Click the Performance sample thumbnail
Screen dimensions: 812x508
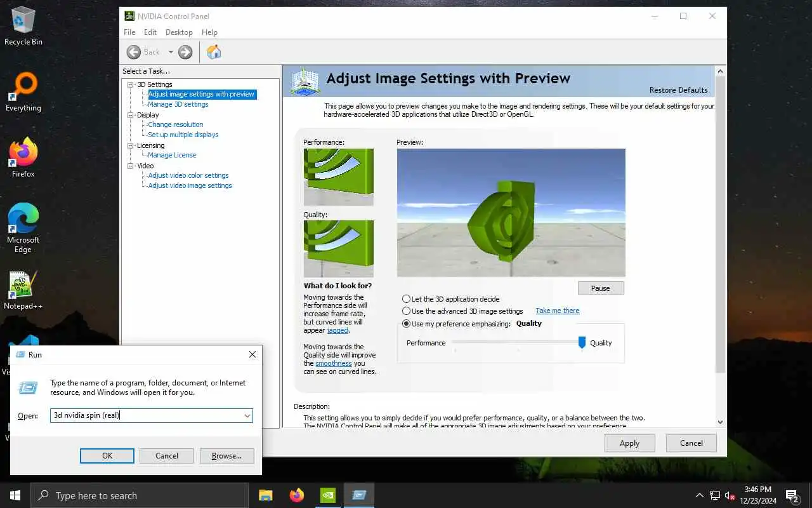(338, 177)
